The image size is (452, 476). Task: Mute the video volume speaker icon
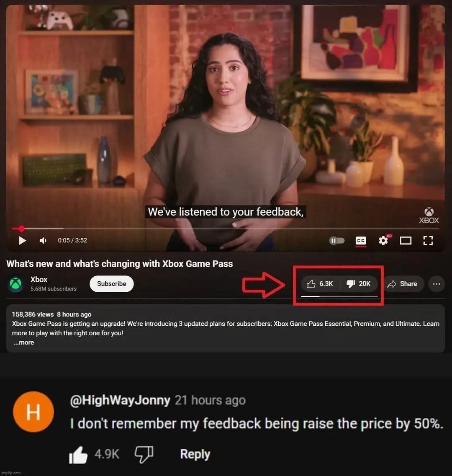pyautogui.click(x=43, y=241)
